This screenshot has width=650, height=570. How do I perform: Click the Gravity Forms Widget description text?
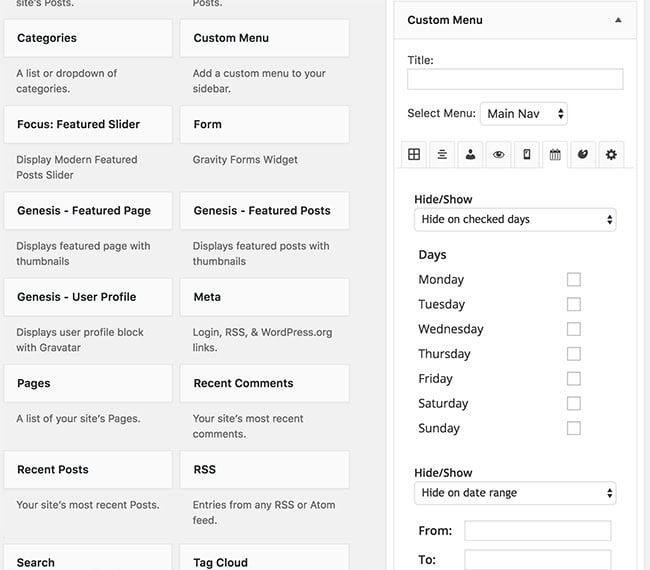(245, 160)
